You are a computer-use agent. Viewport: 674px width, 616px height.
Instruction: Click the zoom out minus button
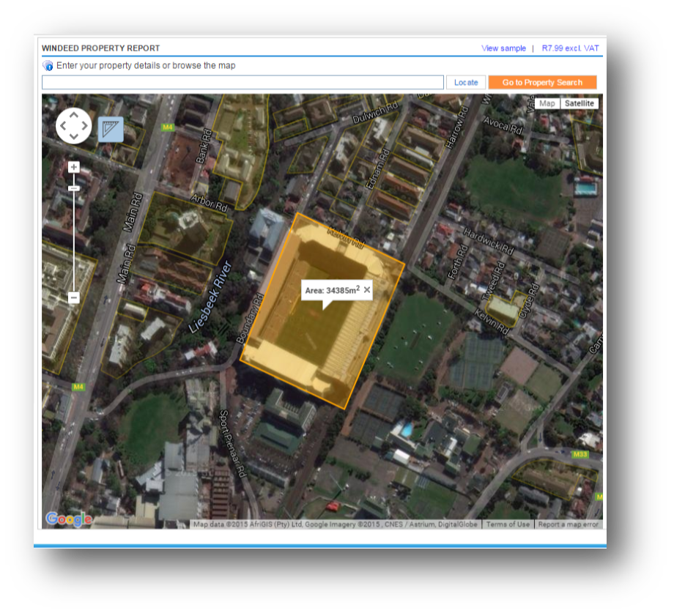click(73, 297)
